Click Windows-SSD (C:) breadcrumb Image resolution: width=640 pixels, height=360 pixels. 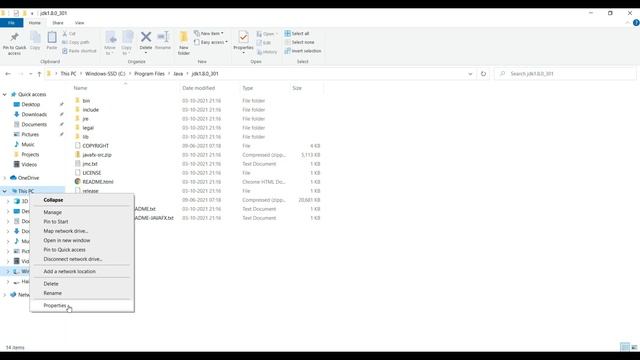point(105,74)
